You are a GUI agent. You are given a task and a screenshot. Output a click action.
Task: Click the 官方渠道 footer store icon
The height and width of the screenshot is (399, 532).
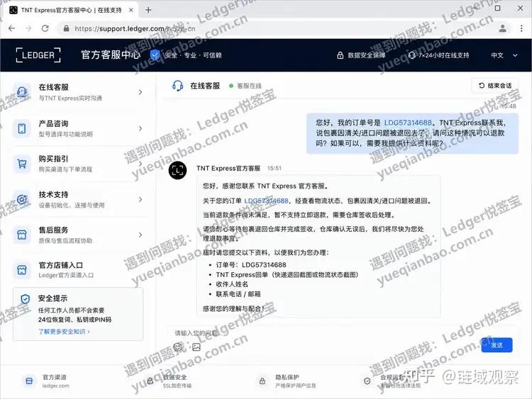coord(29,381)
